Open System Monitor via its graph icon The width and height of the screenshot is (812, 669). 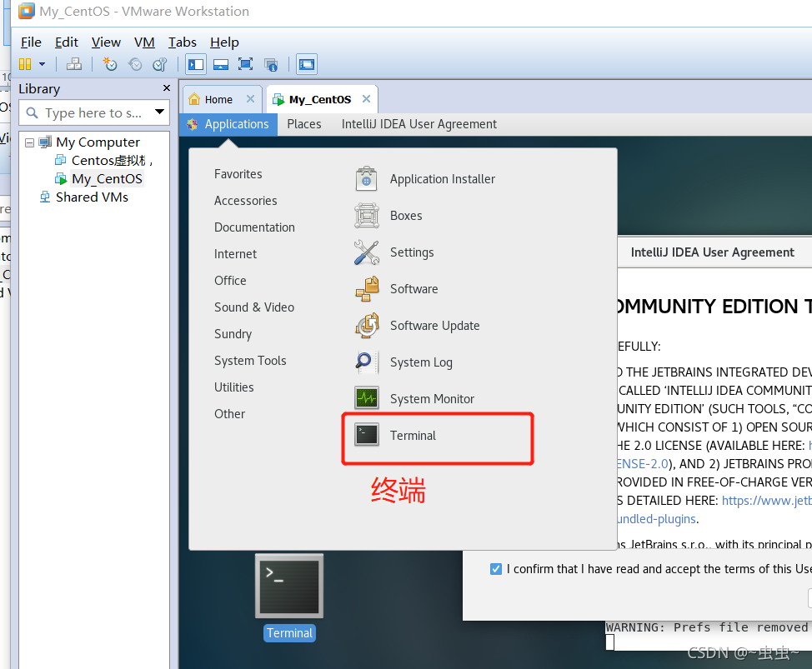tap(366, 398)
